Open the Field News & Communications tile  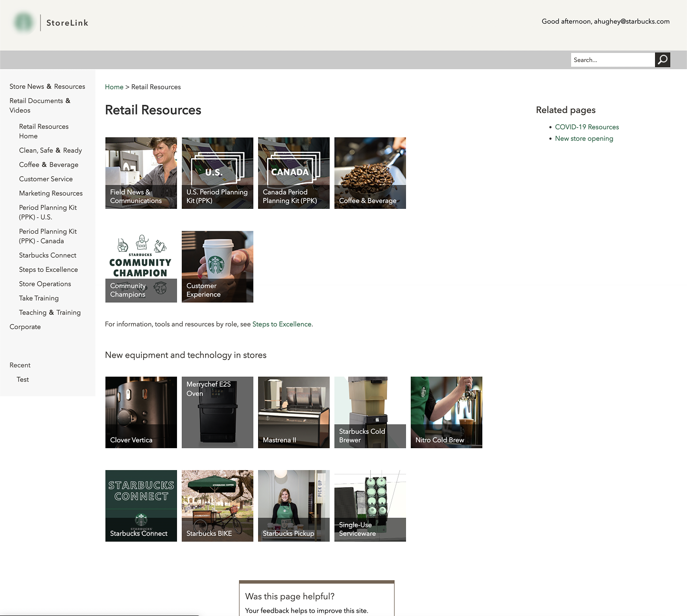point(141,173)
